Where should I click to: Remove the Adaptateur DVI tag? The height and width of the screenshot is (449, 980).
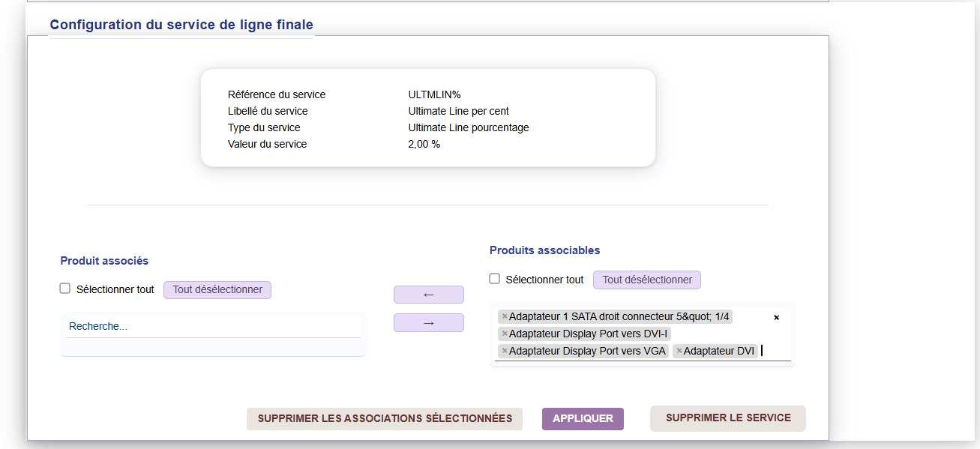(679, 351)
